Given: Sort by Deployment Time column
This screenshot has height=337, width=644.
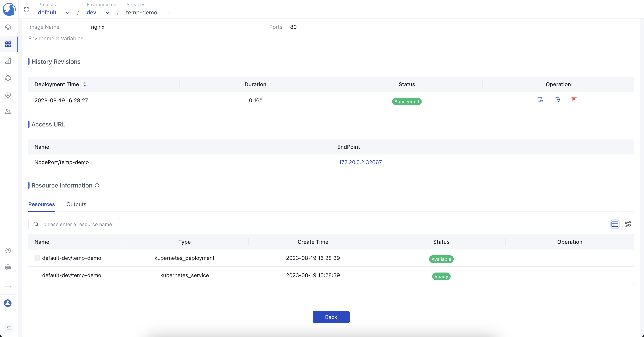Looking at the screenshot, I should (85, 84).
